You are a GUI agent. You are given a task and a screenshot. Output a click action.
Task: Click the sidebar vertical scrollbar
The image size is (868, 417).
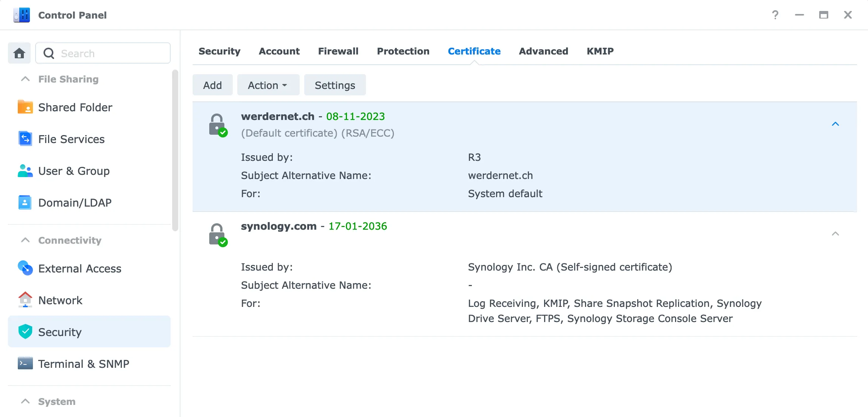175,150
